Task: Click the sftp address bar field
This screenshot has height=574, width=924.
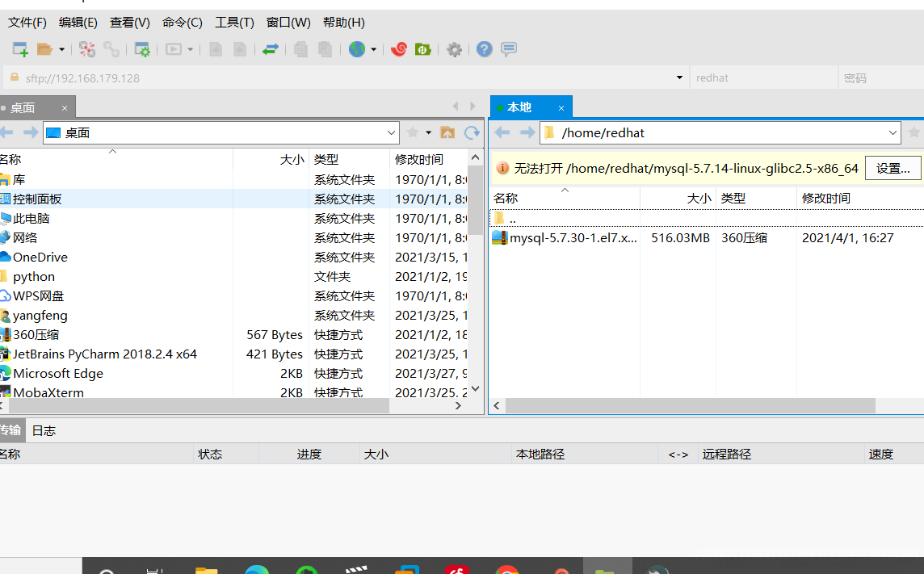Action: coord(346,78)
